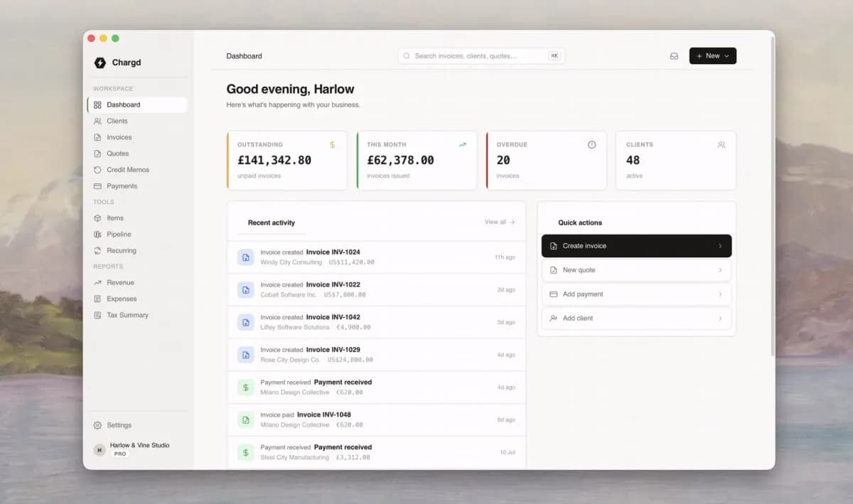Click the ⌘K shortcut badge in search
Viewport: 853px width, 504px height.
pos(554,55)
